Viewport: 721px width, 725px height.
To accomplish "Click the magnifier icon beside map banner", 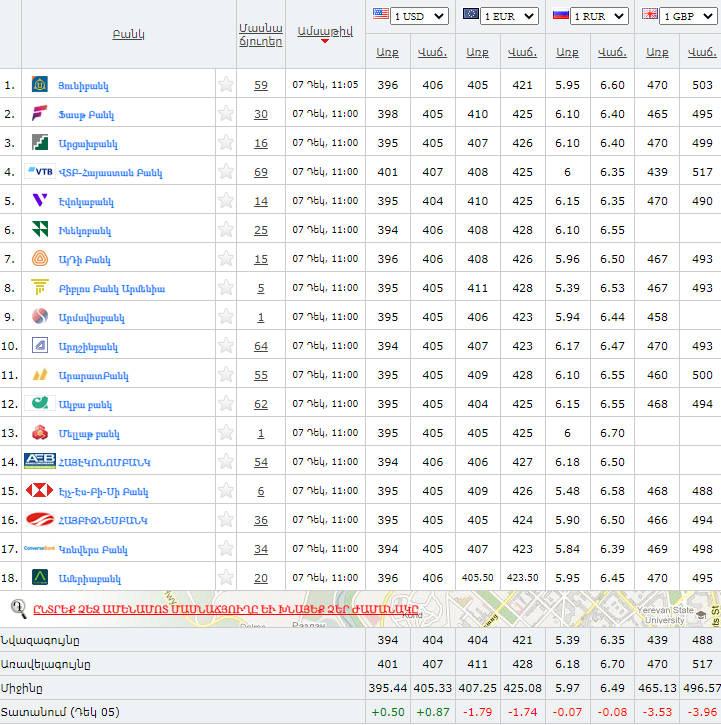I will [x=18, y=608].
